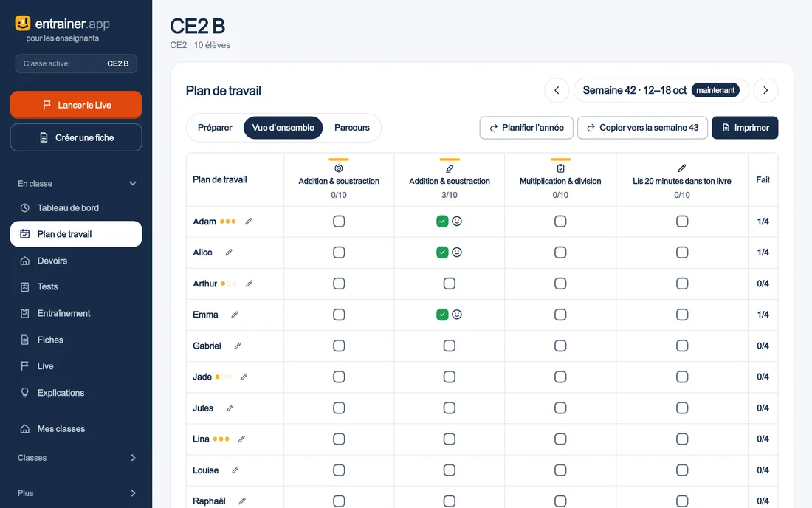
Task: Collapse the En classe sidebar section
Action: tap(133, 183)
